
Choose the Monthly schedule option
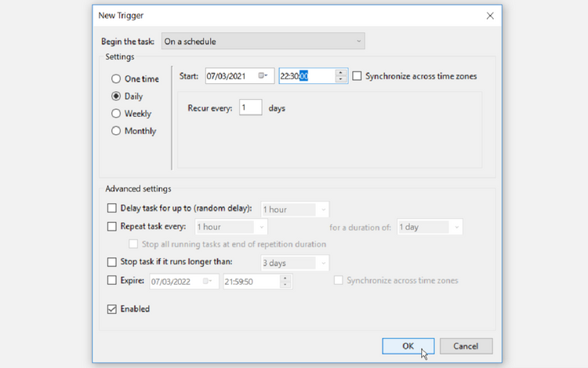pos(116,131)
